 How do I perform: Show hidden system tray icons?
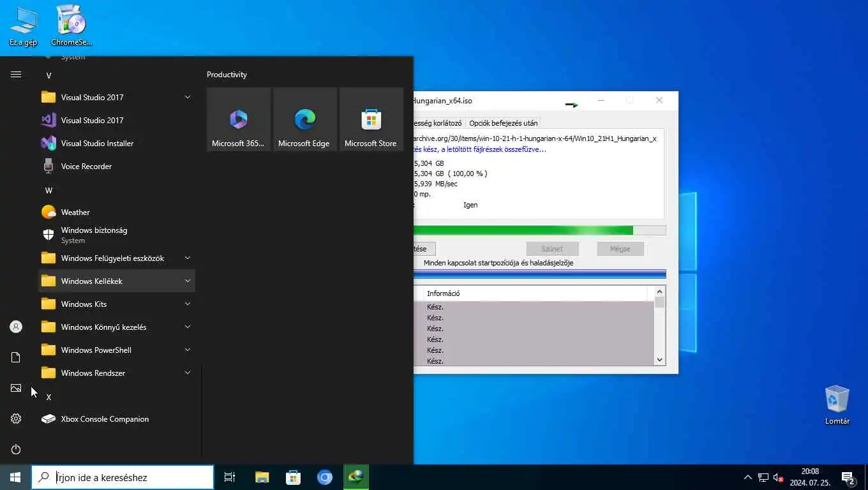748,477
